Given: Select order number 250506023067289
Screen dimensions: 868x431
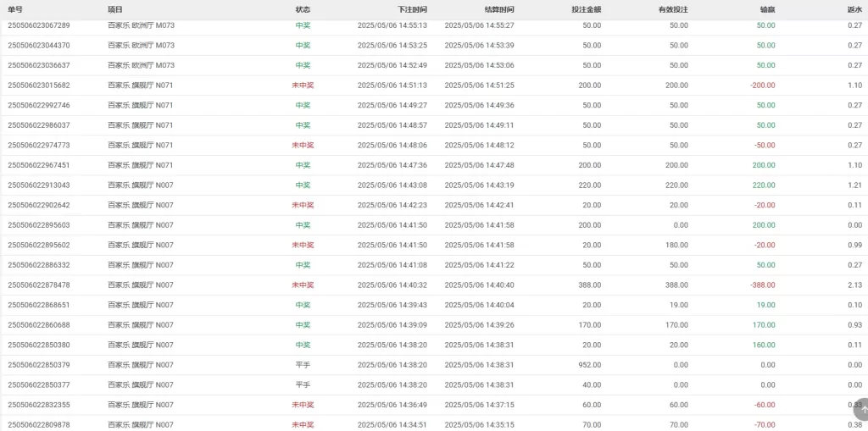Looking at the screenshot, I should 39,25.
